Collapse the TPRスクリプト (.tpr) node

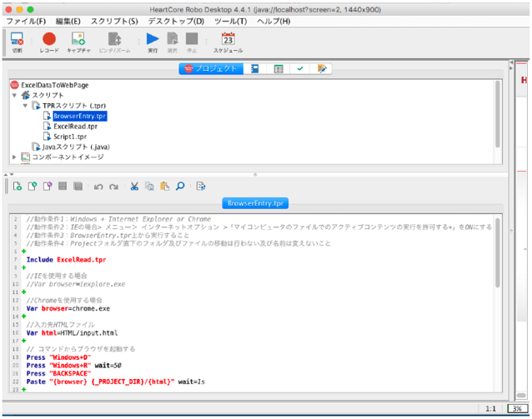coord(25,106)
